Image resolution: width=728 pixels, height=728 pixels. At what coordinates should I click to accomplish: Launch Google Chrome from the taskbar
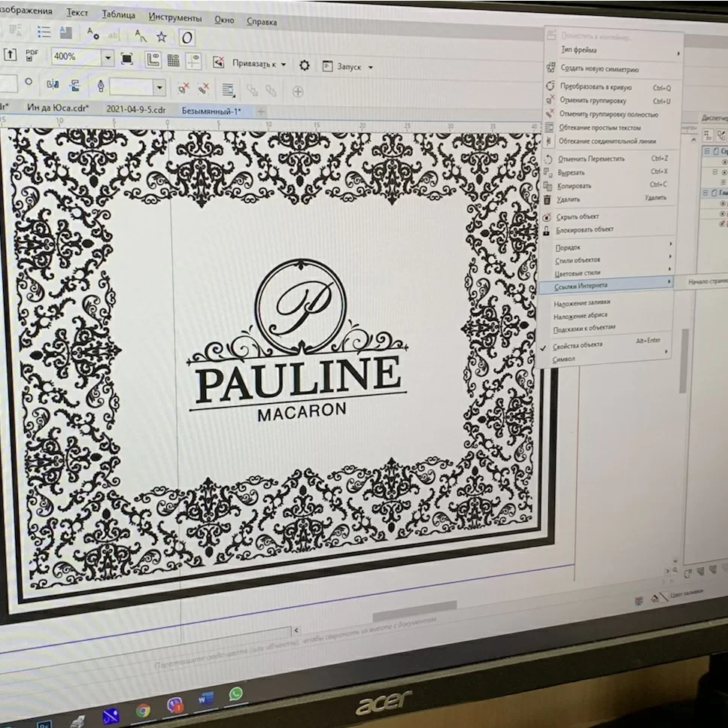pyautogui.click(x=143, y=709)
